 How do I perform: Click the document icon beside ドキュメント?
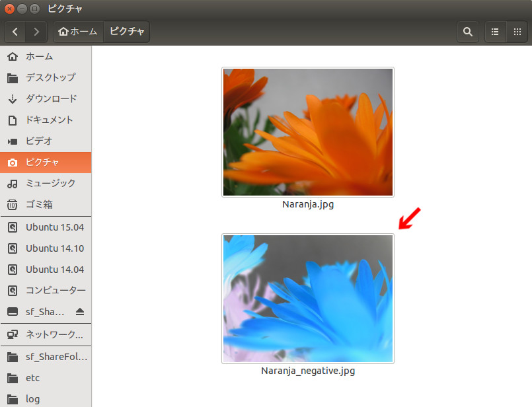[13, 120]
